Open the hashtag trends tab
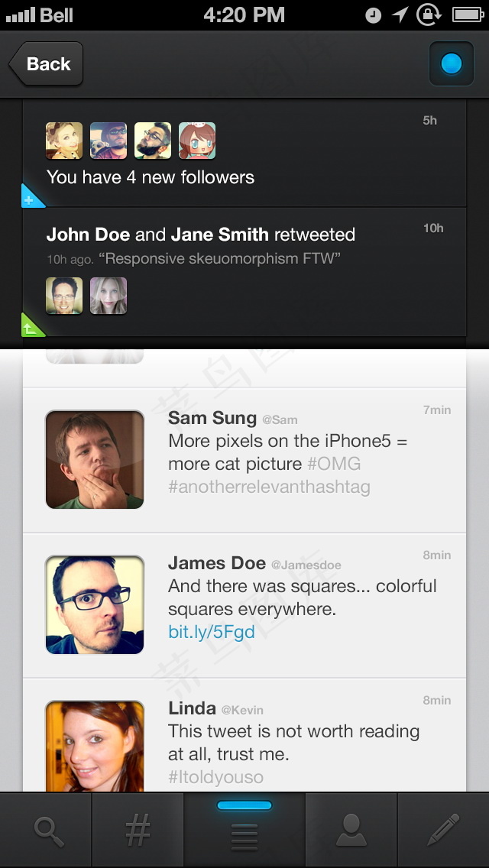Image resolution: width=489 pixels, height=868 pixels. (x=138, y=831)
